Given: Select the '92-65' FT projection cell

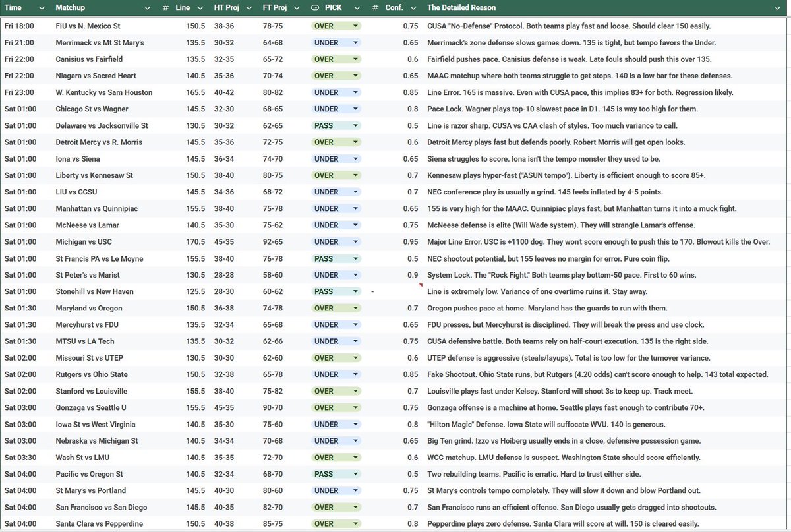Looking at the screenshot, I should click(x=283, y=242).
